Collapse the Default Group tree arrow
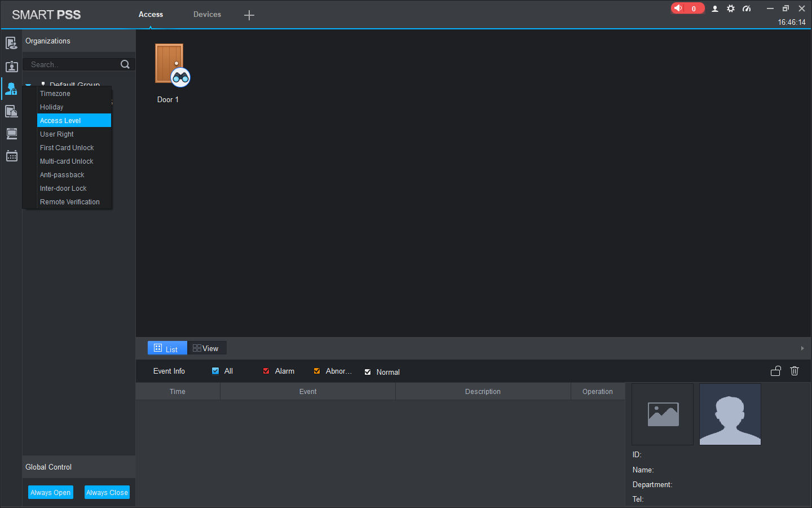The height and width of the screenshot is (508, 812). coord(28,85)
